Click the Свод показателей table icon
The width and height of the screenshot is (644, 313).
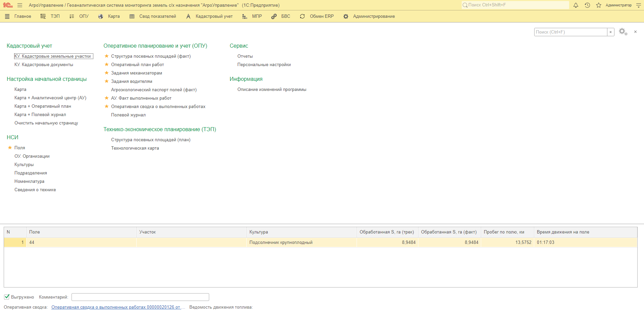click(132, 16)
